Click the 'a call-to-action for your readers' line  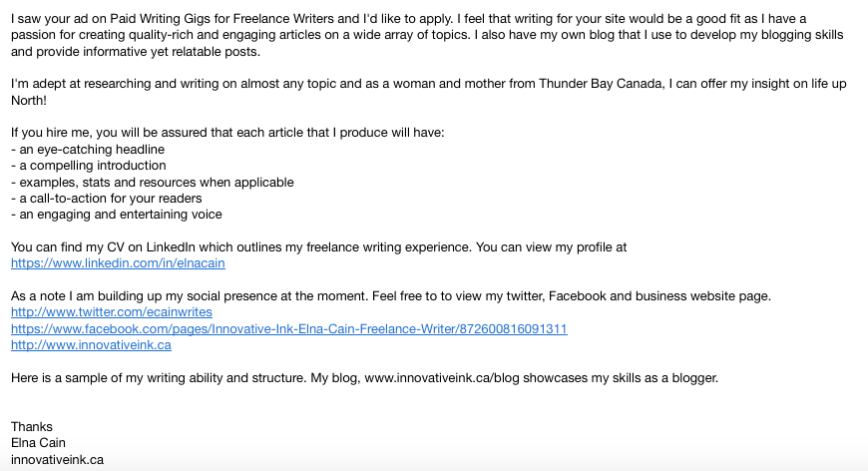(x=107, y=199)
